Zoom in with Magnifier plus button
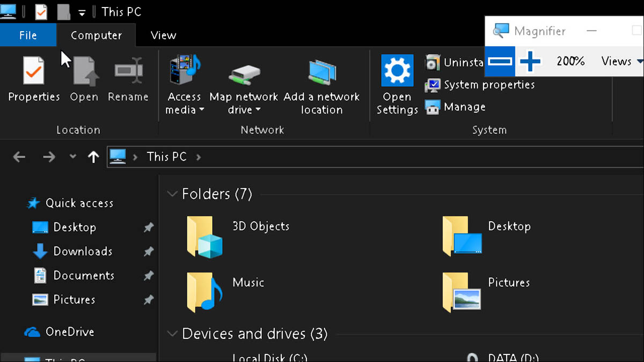Viewport: 644px width, 362px height. tap(530, 62)
